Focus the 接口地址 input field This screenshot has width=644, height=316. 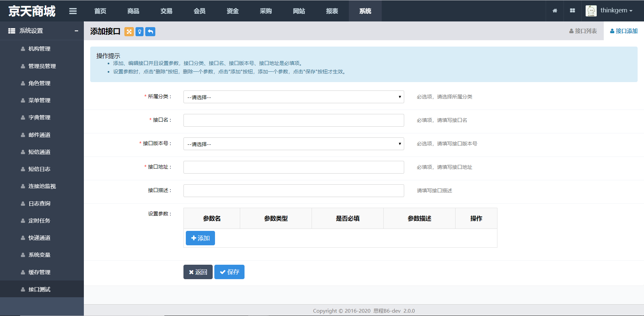click(293, 167)
